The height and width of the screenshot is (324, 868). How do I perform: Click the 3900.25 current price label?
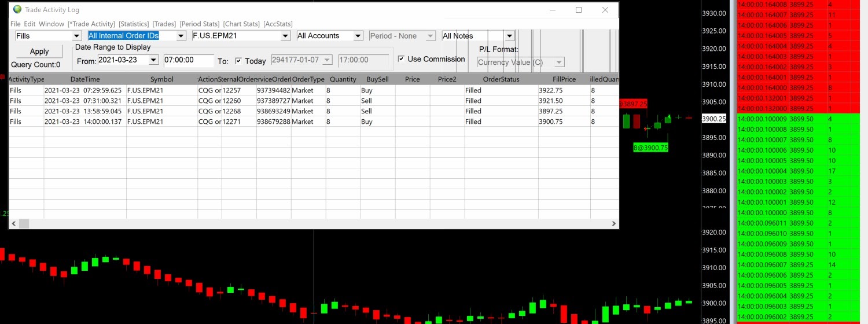pyautogui.click(x=713, y=119)
